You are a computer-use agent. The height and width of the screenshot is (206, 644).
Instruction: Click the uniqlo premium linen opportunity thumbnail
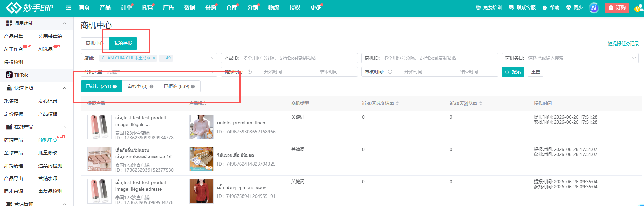click(x=202, y=126)
